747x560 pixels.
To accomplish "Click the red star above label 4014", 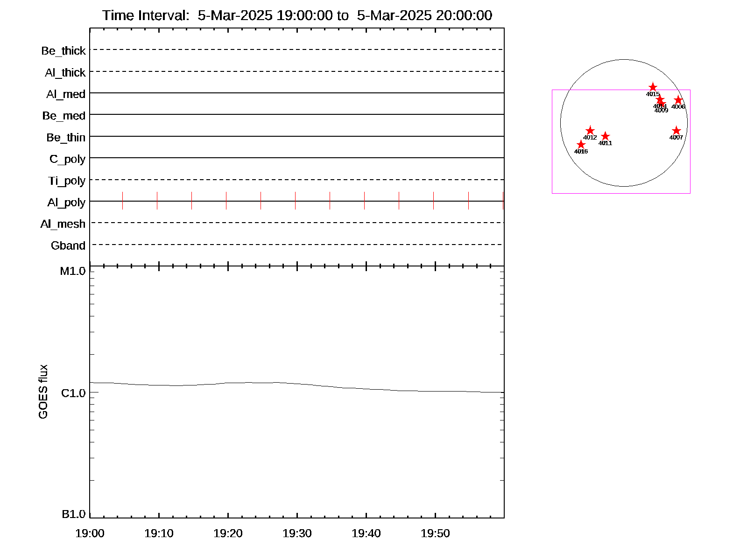I will point(660,99).
